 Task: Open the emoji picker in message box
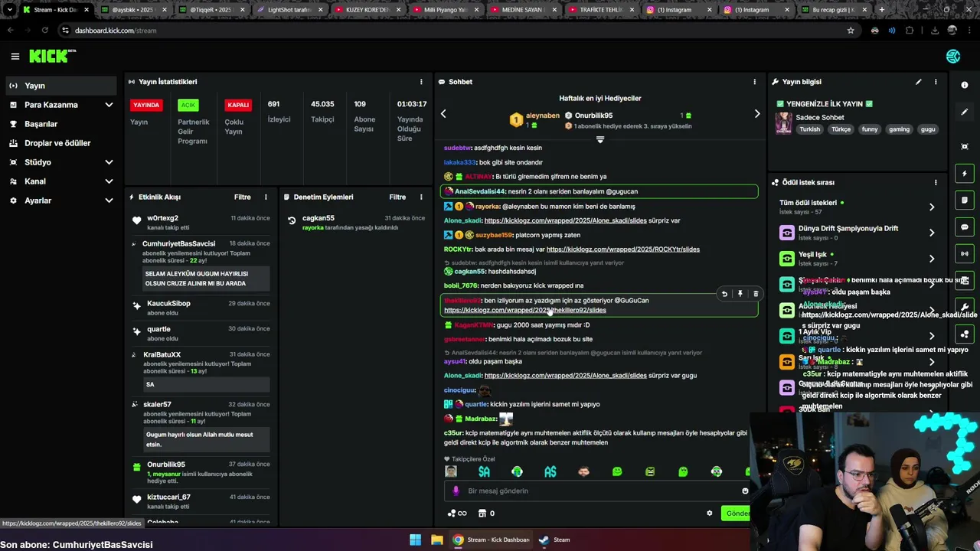tap(745, 491)
